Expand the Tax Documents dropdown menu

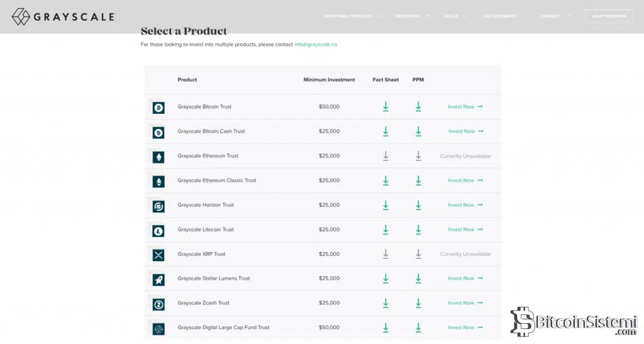[503, 16]
